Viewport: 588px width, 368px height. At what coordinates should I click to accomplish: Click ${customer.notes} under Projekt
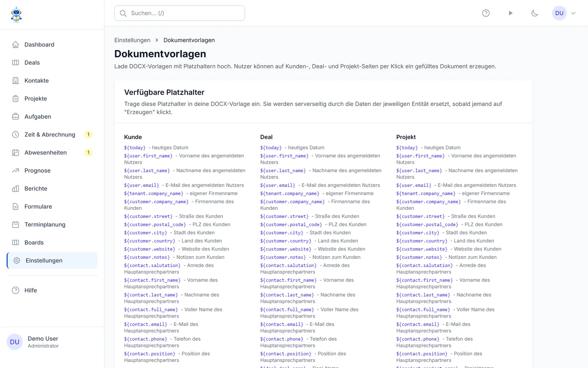(x=419, y=257)
